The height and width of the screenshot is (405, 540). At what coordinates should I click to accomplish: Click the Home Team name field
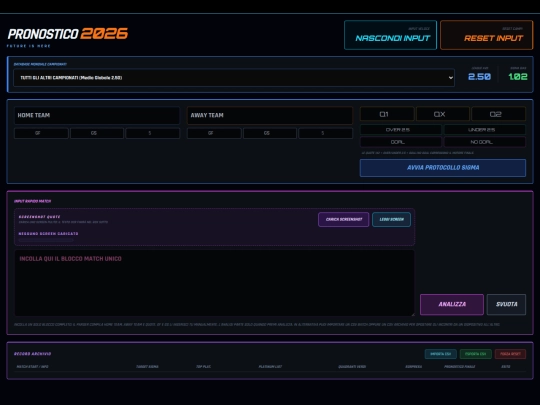click(x=96, y=115)
